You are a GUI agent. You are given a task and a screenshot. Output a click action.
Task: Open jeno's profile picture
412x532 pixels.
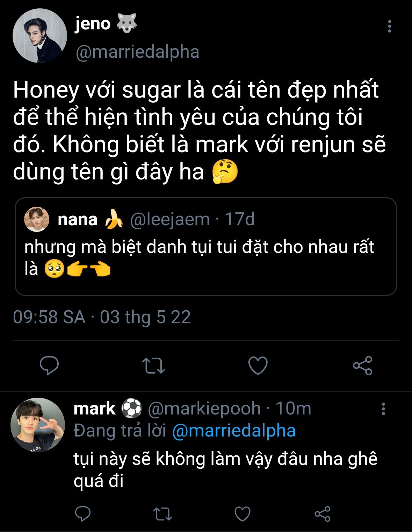coord(39,36)
